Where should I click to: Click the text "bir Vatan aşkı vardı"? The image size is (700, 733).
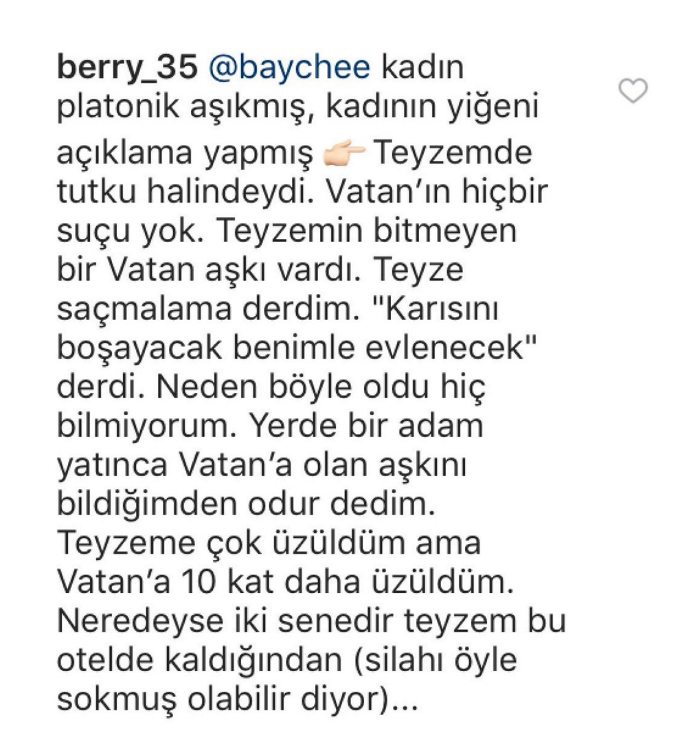209,270
